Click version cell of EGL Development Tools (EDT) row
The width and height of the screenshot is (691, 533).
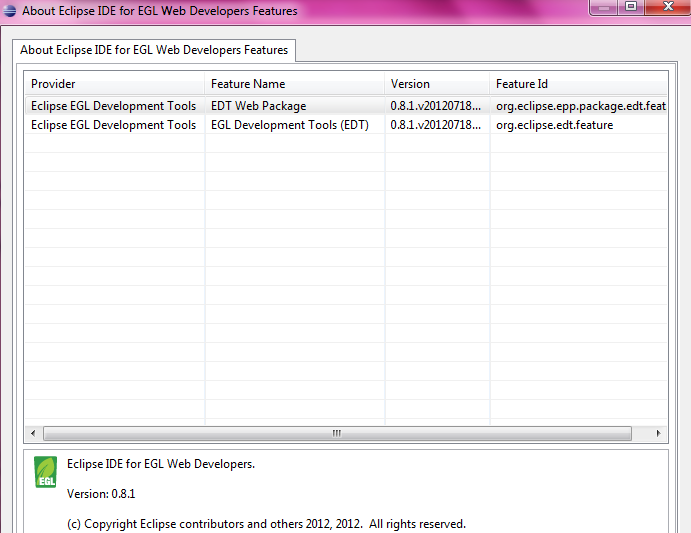point(435,125)
